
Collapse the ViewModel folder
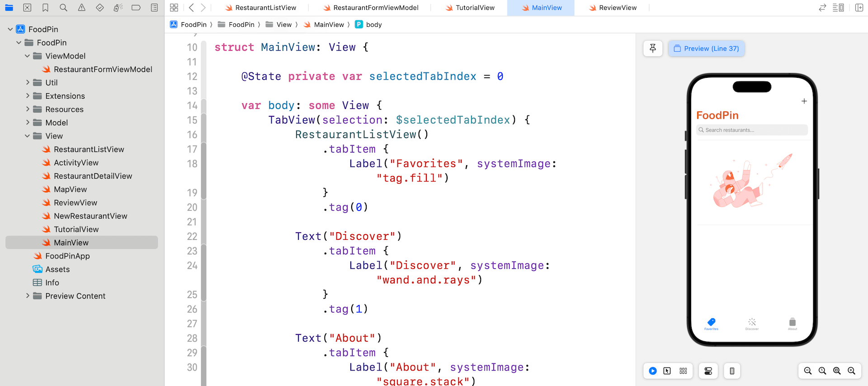coord(27,56)
